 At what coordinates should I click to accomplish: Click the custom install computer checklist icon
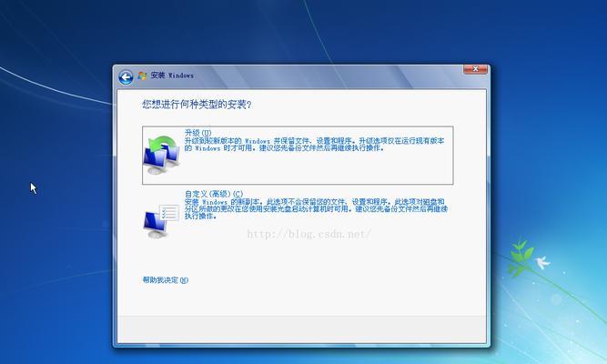pos(161,221)
